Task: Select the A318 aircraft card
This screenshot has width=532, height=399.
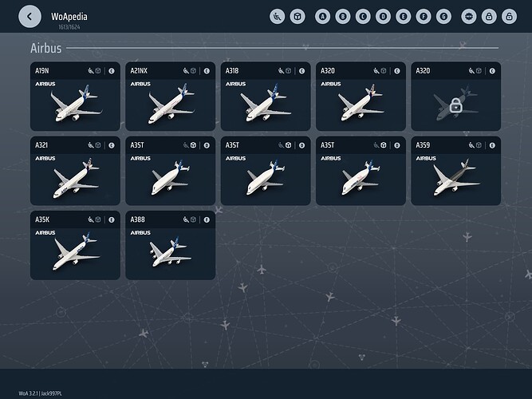Action: pos(265,97)
